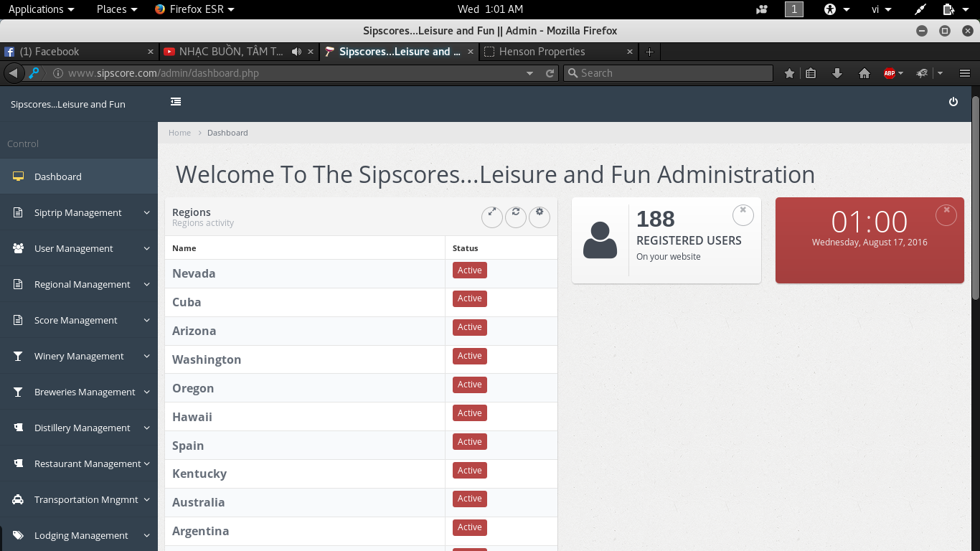Expand the Regions panel to fullscreen
Screen dimensions: 980x551
coord(492,217)
